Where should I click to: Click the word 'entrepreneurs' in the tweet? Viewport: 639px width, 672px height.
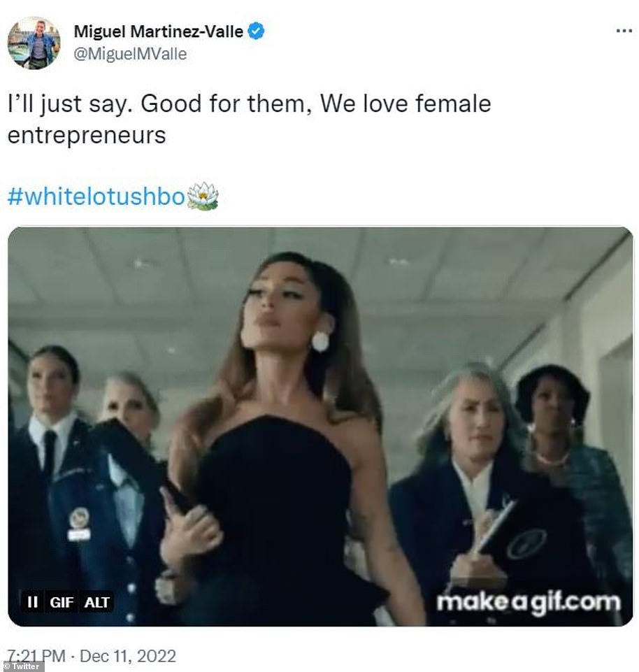pyautogui.click(x=87, y=136)
